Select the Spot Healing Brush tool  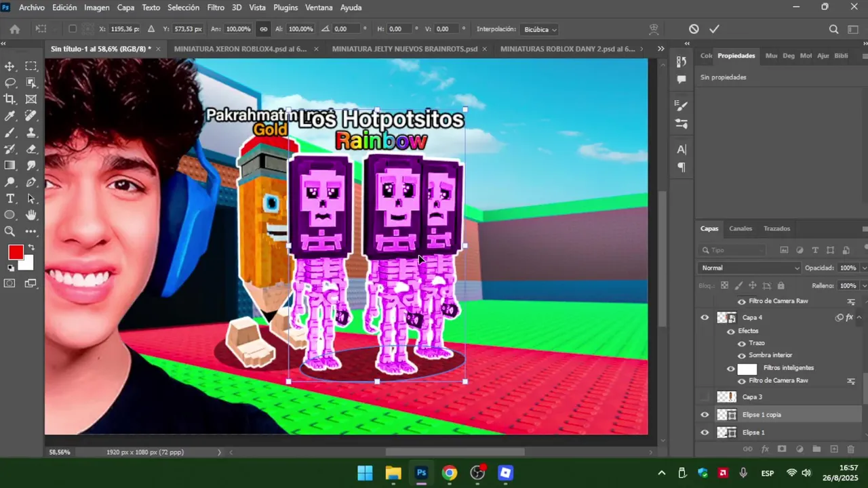[31, 116]
